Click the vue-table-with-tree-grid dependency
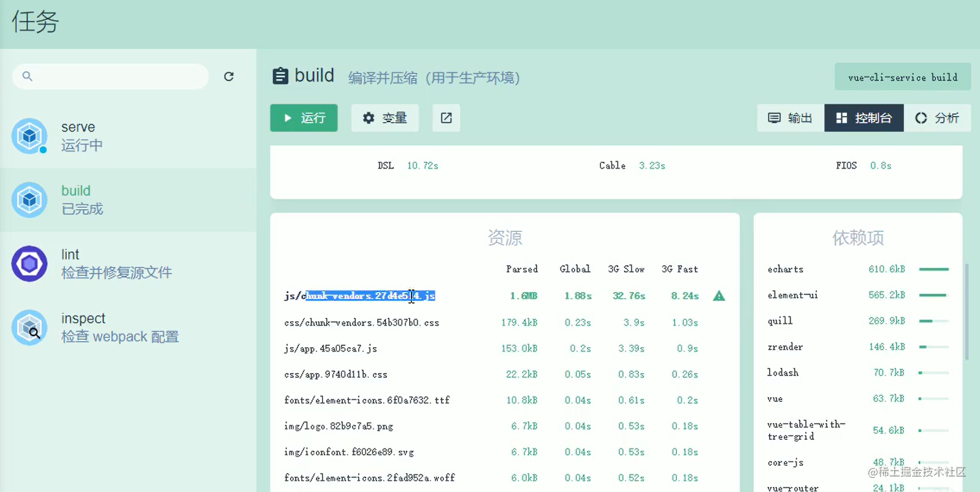Screen dimensions: 980x492 857,431
